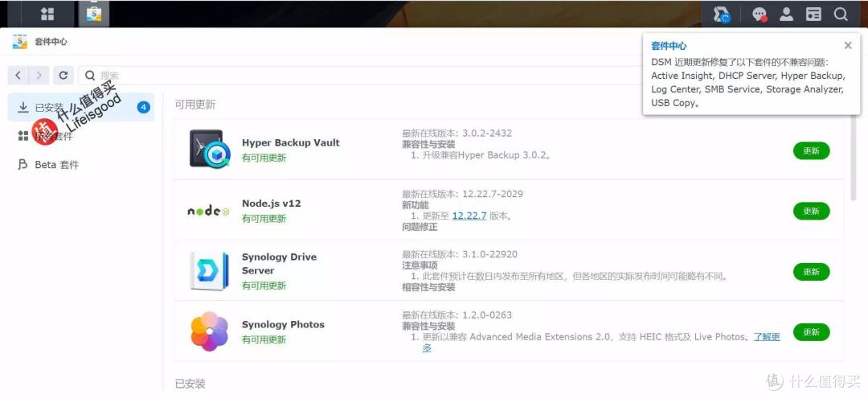Click the 套件中心 notification title
The height and width of the screenshot is (399, 868).
[x=669, y=46]
